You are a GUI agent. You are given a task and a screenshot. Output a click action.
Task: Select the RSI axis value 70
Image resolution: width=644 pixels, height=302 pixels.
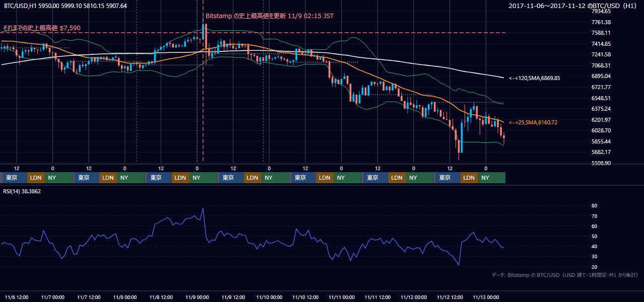(x=594, y=216)
